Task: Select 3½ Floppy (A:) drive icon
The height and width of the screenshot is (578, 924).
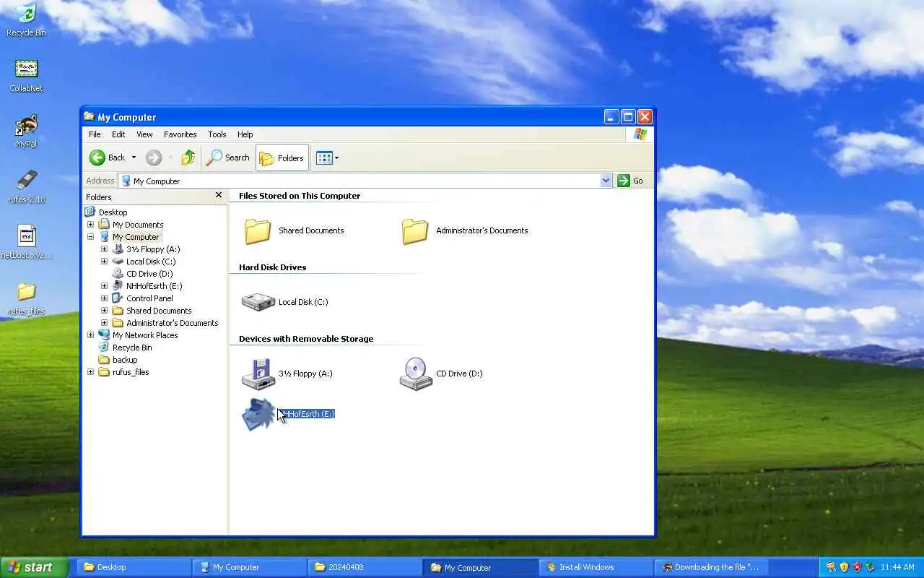Action: (258, 374)
